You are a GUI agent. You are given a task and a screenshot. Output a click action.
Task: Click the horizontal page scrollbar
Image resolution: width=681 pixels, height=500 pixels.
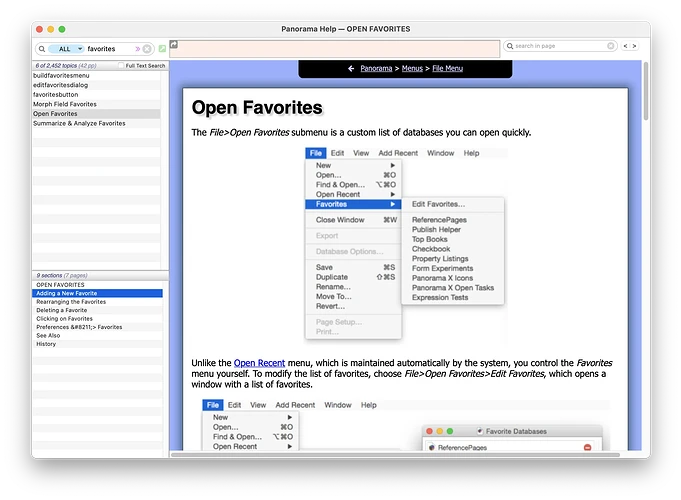(395, 455)
